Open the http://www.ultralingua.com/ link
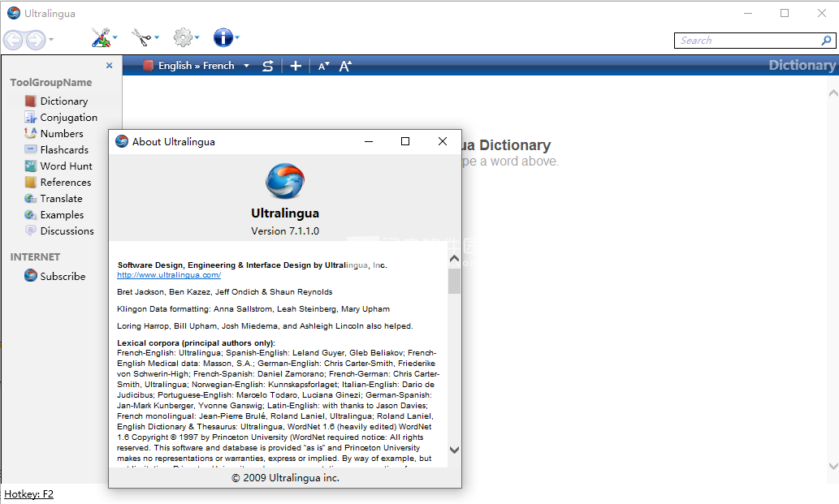 click(x=169, y=274)
